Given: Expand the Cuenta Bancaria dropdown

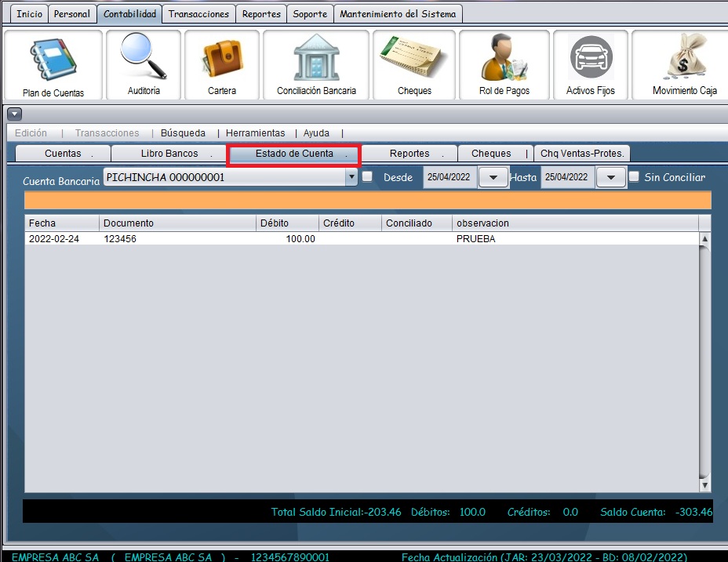Looking at the screenshot, I should (351, 177).
